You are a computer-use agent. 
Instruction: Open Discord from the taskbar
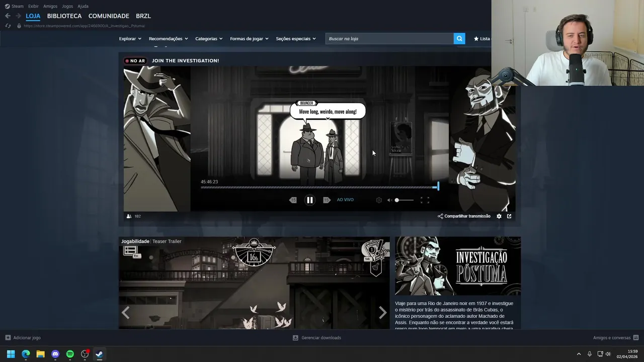pos(55,354)
